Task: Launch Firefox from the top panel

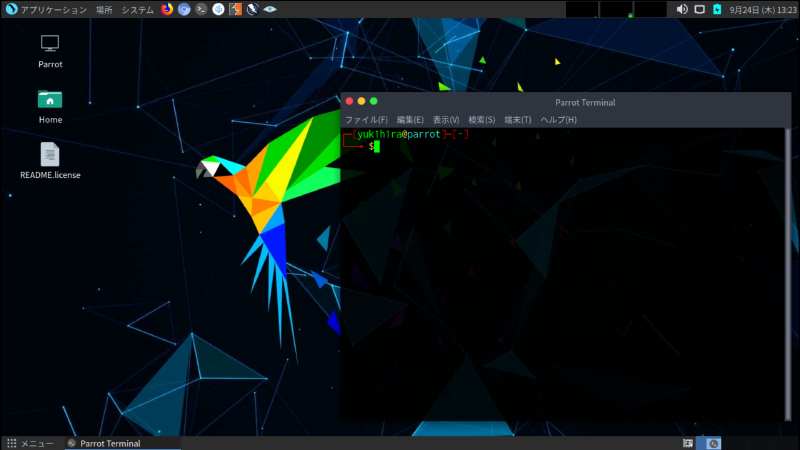Action: (x=167, y=9)
